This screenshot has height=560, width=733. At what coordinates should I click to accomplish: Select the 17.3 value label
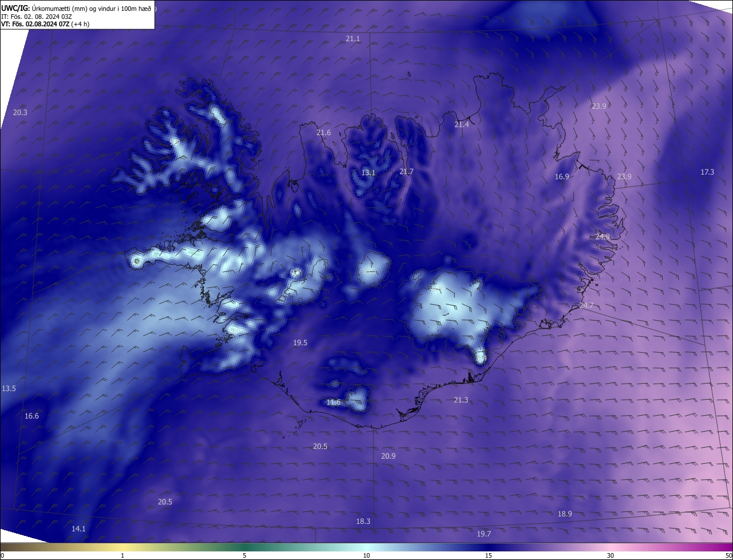[707, 172]
